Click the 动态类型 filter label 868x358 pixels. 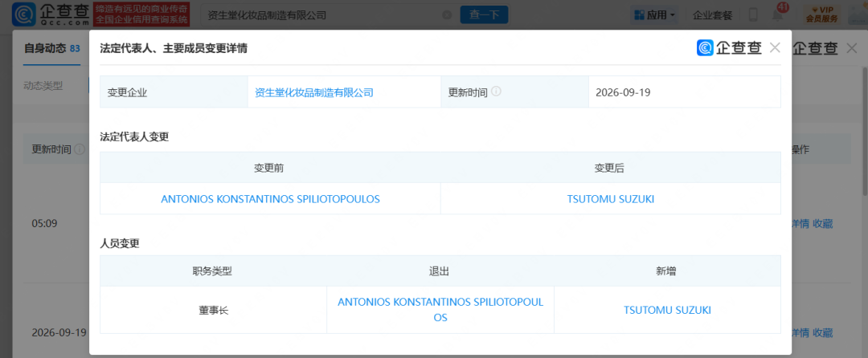pos(43,86)
